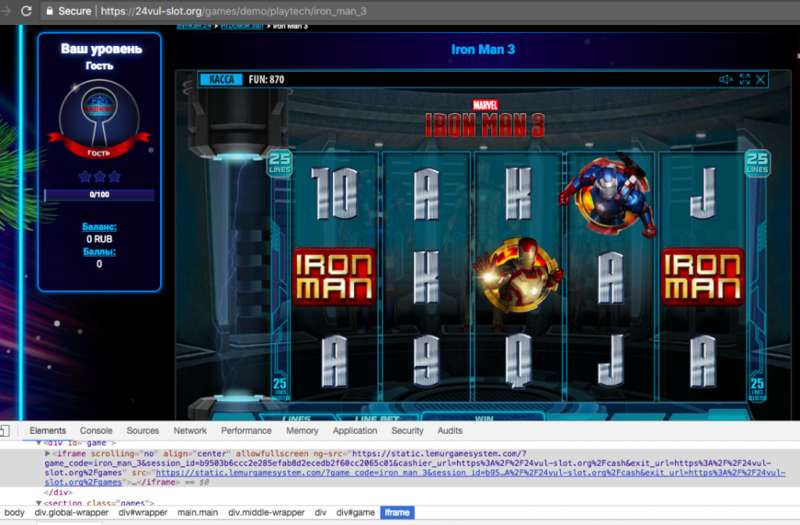Click the IRON MAN logo on the fifth reel
The image size is (800, 525).
703,277
